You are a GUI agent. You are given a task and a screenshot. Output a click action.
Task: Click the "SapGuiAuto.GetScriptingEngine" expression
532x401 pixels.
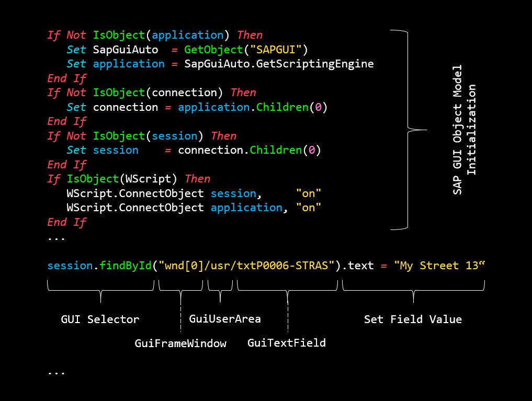pos(279,64)
